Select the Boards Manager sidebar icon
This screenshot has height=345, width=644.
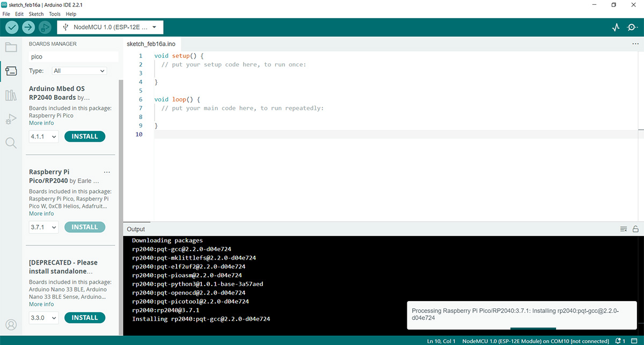(11, 71)
